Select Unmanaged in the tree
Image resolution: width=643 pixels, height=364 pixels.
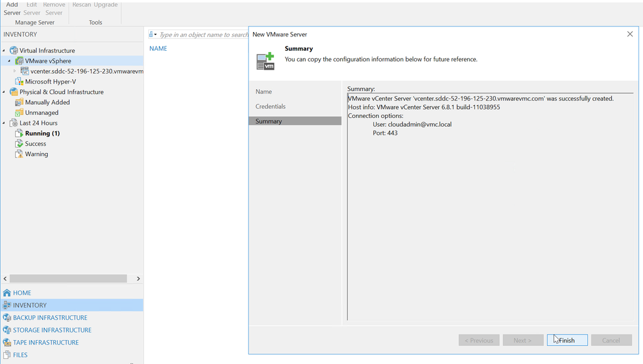(x=41, y=112)
